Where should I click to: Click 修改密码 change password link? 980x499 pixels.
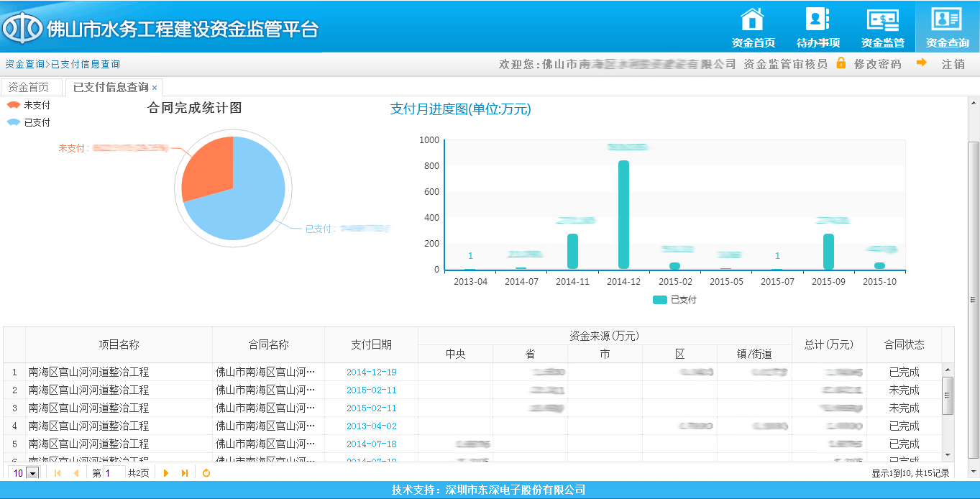(877, 64)
